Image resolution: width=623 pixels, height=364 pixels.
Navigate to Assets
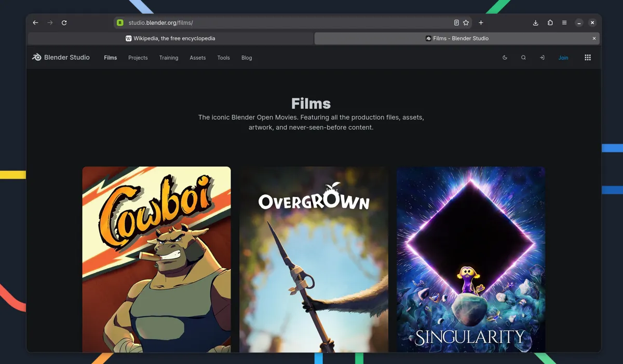point(198,58)
